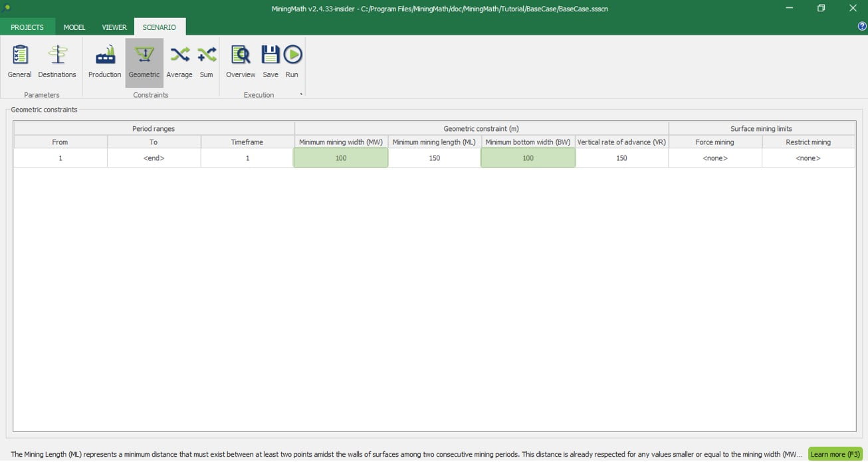Edit the Vertical rate of advance value
Viewport: 868px width, 462px height.
[621, 158]
